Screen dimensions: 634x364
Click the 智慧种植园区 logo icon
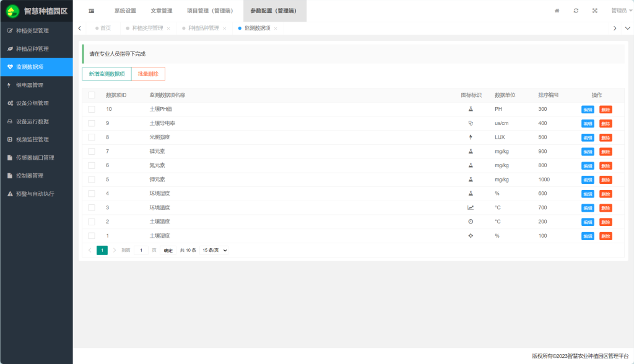12,11
